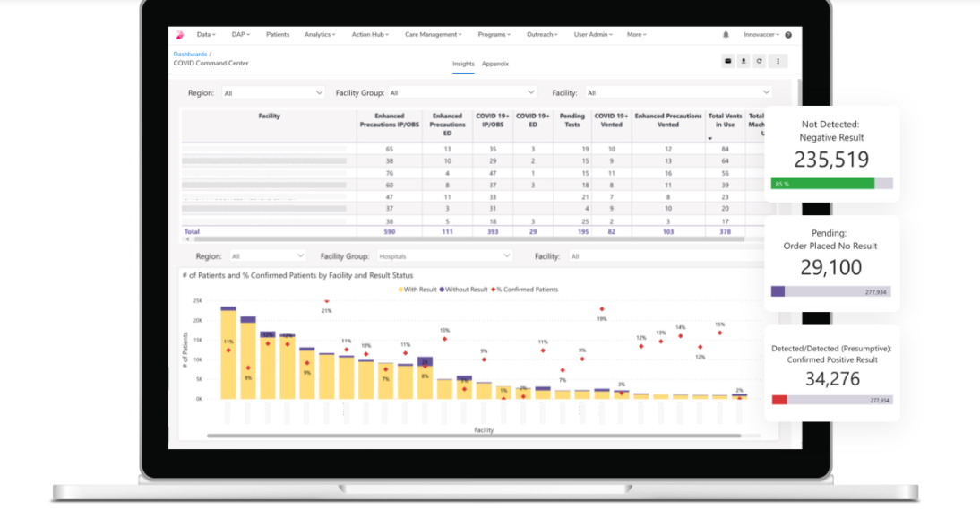This screenshot has height=519, width=980.
Task: Click the Innovaccer logo icon
Action: tap(179, 35)
